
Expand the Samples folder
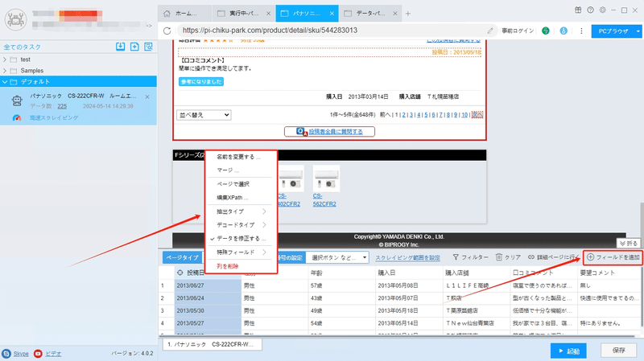(x=5, y=71)
